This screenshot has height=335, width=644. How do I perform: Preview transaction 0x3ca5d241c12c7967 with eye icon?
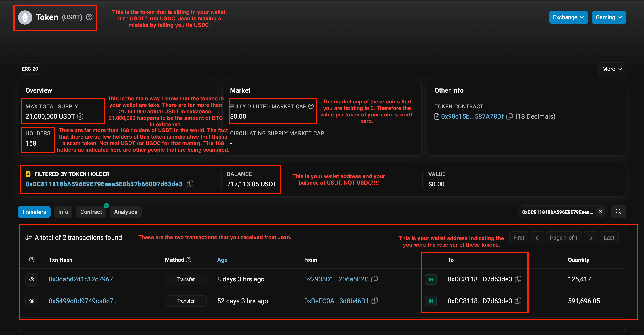[x=32, y=279]
